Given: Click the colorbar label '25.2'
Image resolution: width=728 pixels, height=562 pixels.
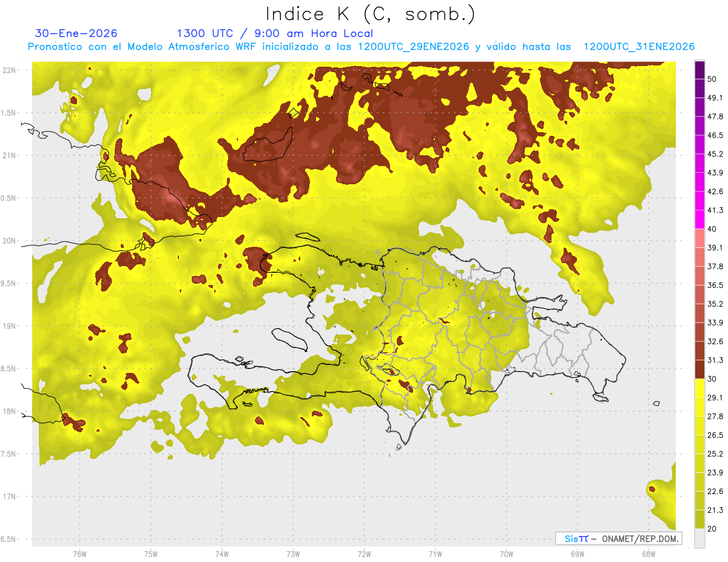Looking at the screenshot, I should [x=715, y=454].
